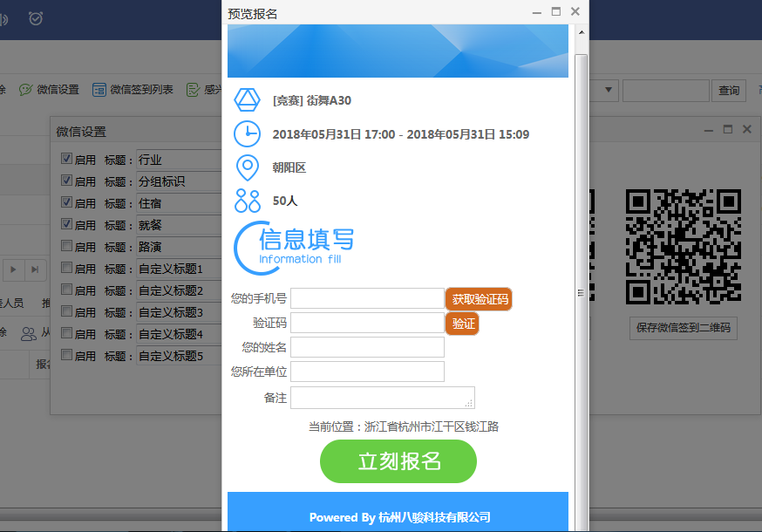Uncheck 启用 for the 行业 title
Image resolution: width=762 pixels, height=532 pixels.
[x=67, y=160]
